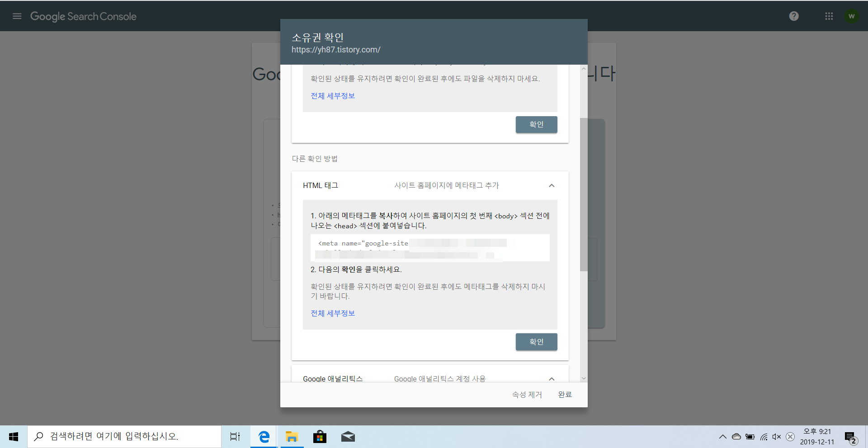Open the help question mark icon
Viewport: 868px width, 448px height.
point(794,16)
